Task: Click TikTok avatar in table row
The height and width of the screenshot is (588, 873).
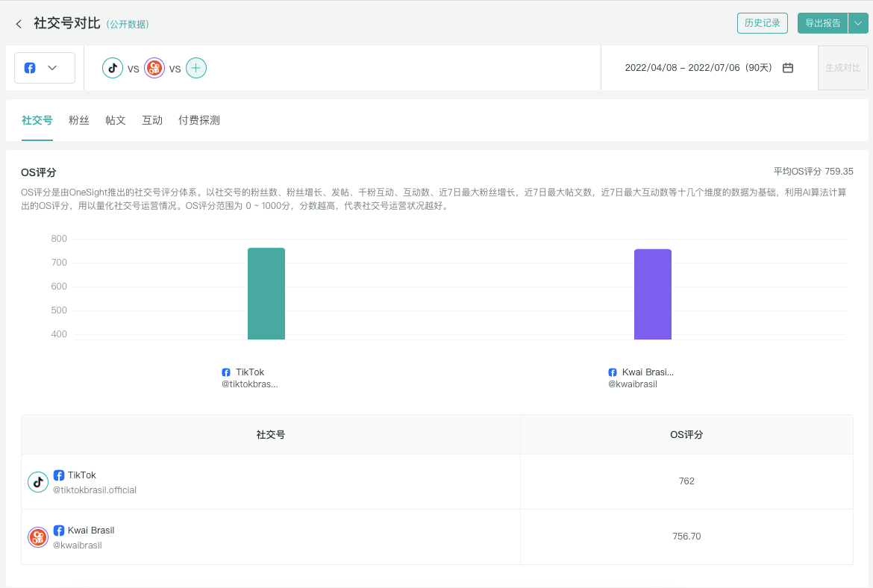Action: pos(38,482)
